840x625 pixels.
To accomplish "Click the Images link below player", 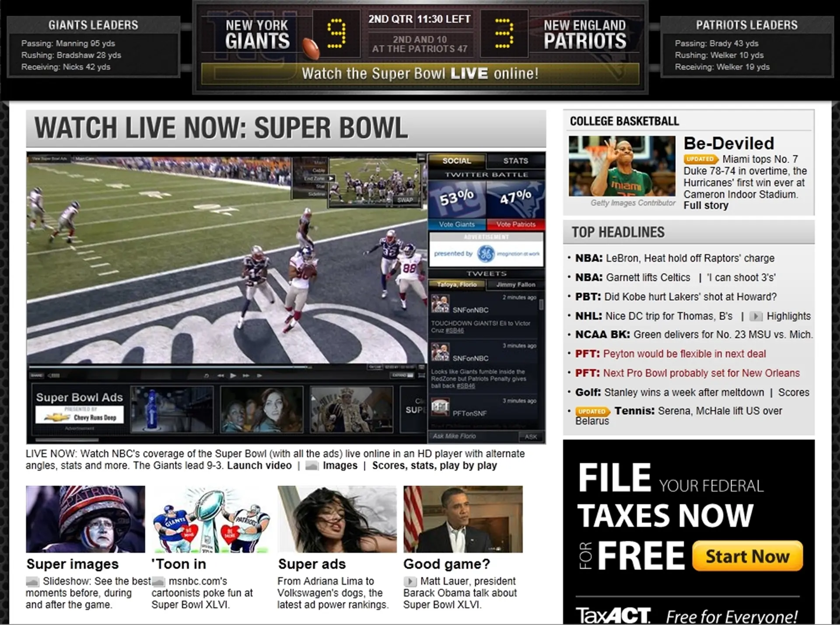I will (x=340, y=465).
